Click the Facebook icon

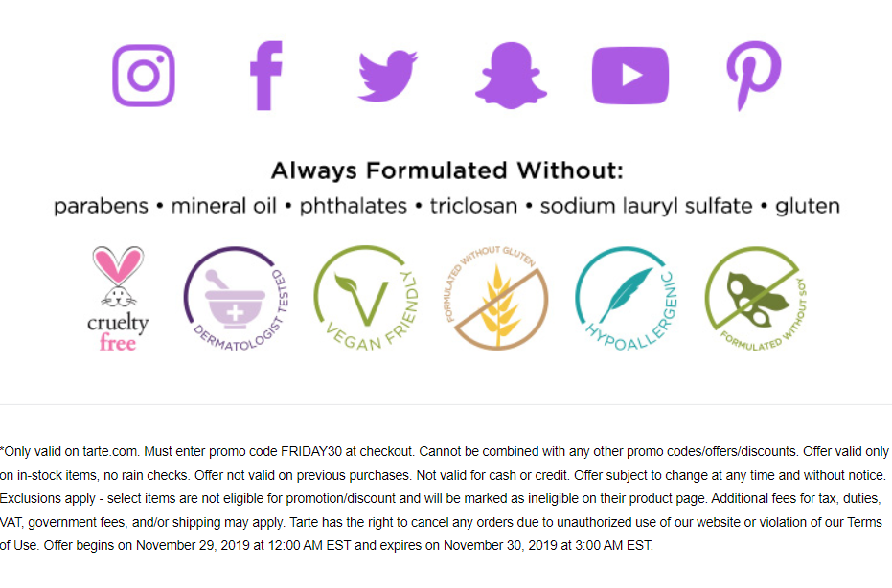(266, 75)
